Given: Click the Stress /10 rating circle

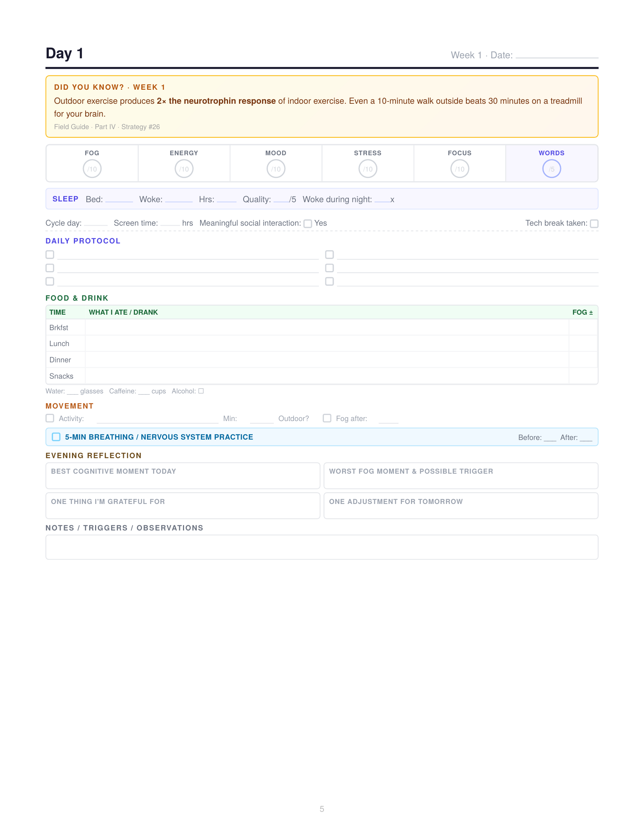Looking at the screenshot, I should pyautogui.click(x=368, y=169).
